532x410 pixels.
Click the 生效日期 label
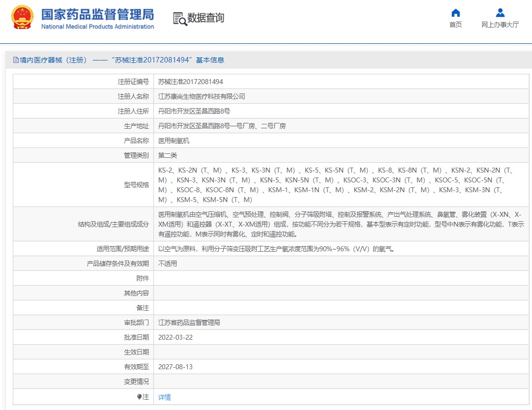tap(136, 352)
